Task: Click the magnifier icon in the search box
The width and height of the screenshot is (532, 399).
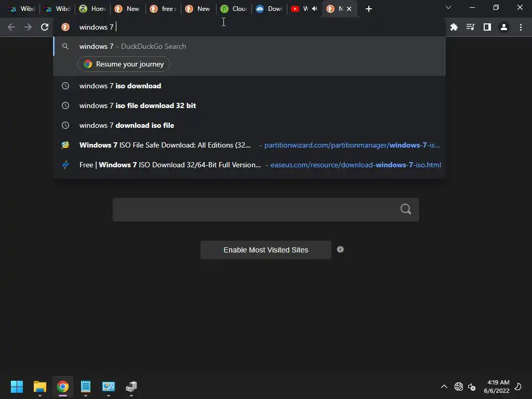Action: click(406, 209)
